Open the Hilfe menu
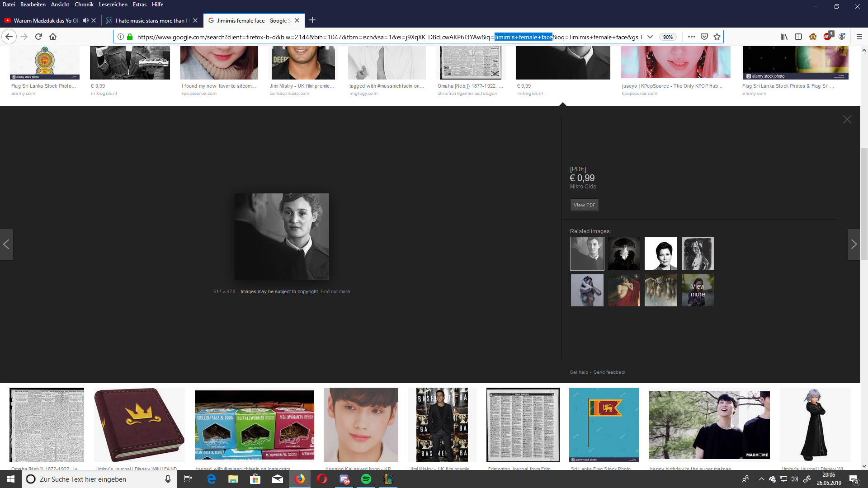868x488 pixels. coord(157,5)
